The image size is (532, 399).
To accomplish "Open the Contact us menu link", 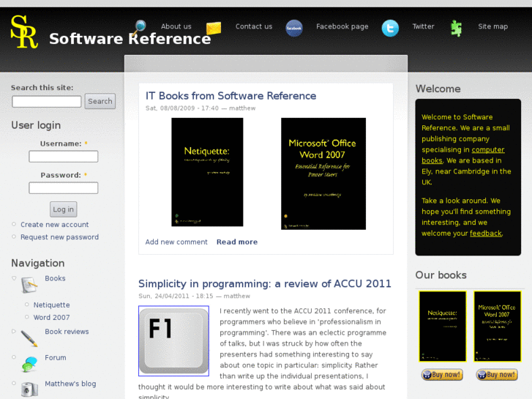I will [254, 26].
